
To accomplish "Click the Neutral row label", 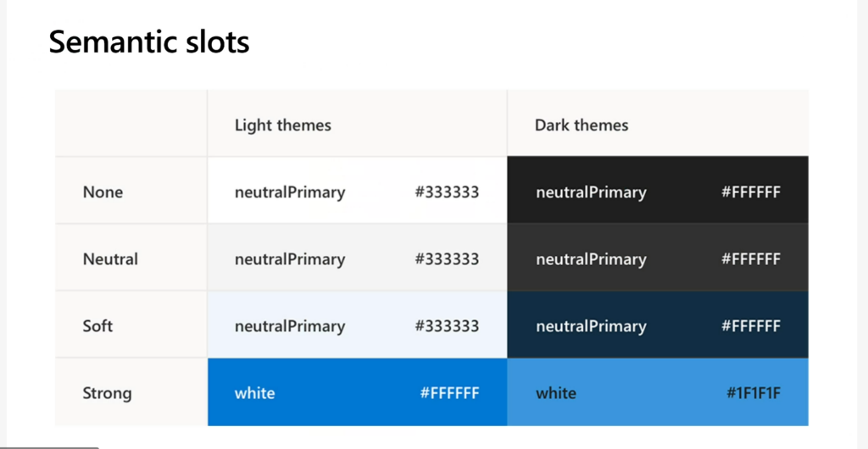I will 110,259.
